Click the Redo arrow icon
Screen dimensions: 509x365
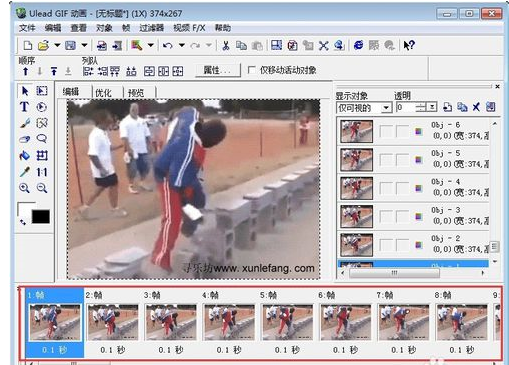(195, 45)
